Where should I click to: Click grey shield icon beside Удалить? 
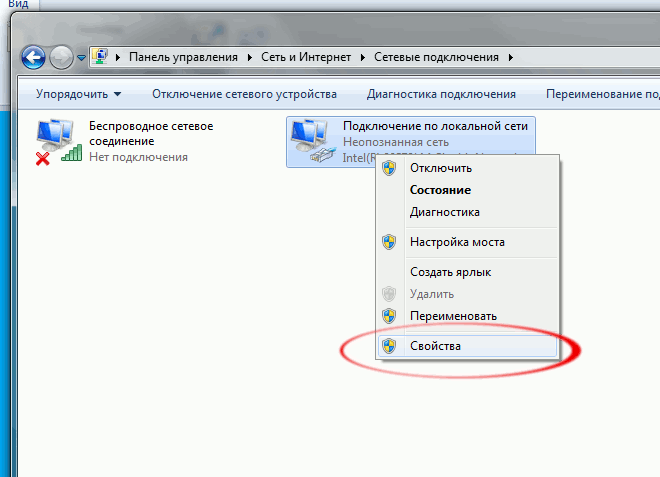click(389, 294)
